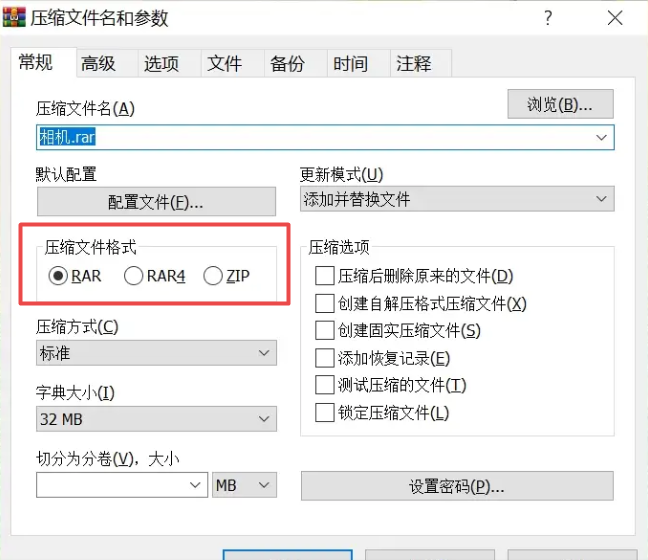
Task: Switch to the 常规 tab
Action: [43, 63]
